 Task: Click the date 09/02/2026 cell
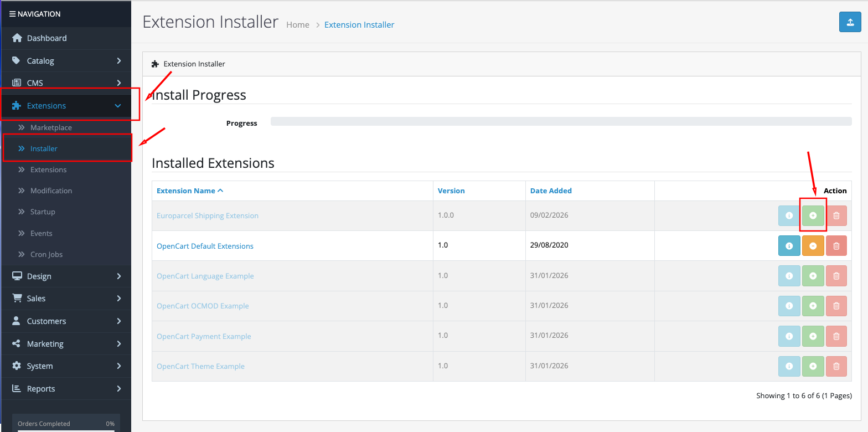[x=549, y=215]
